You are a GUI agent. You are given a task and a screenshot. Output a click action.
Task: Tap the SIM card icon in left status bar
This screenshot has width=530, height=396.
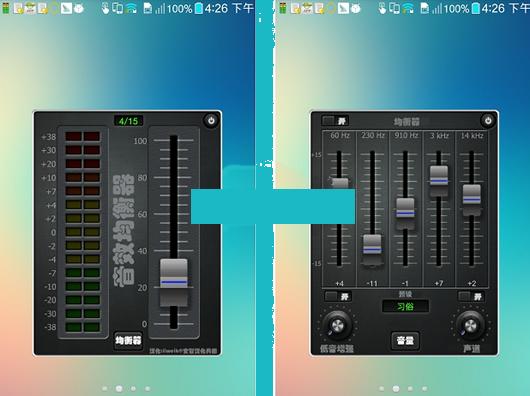[x=147, y=8]
